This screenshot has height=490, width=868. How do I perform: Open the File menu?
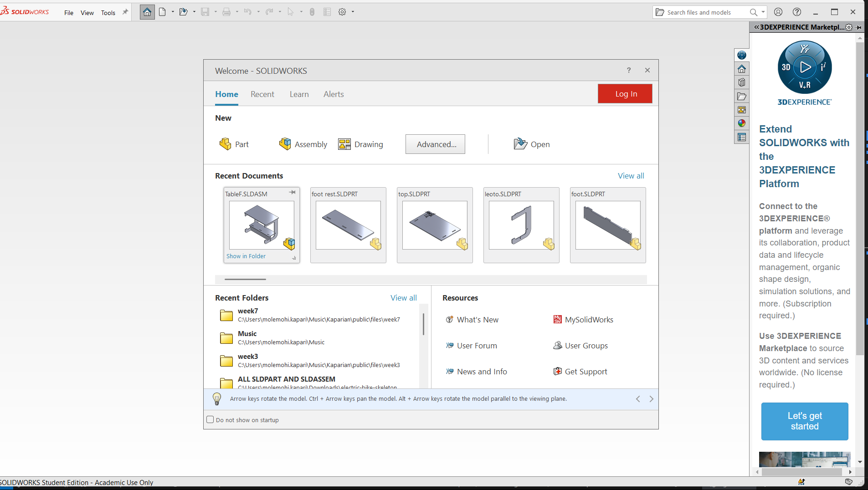coord(69,13)
